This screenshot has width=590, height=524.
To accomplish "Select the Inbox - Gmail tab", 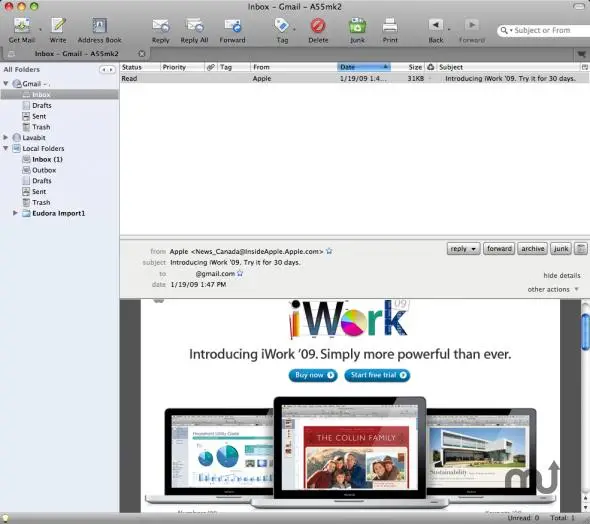I will click(76, 54).
